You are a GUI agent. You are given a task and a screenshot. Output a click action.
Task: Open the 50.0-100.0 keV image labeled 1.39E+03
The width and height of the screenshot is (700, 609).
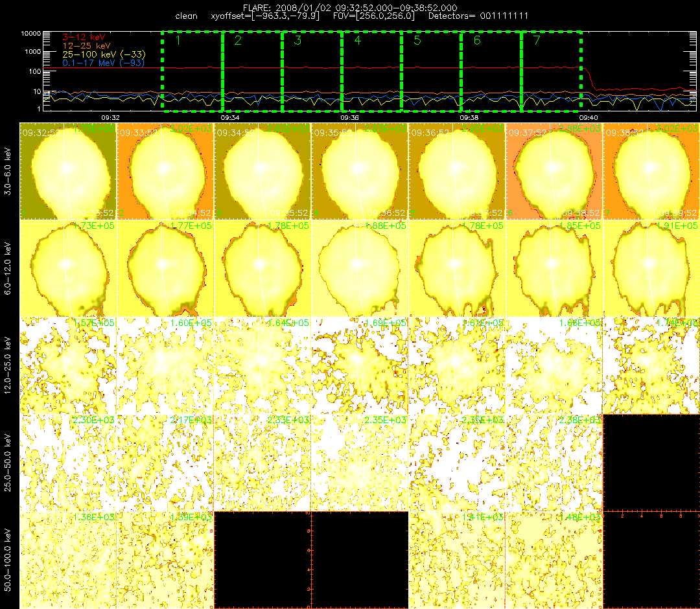pyautogui.click(x=165, y=560)
